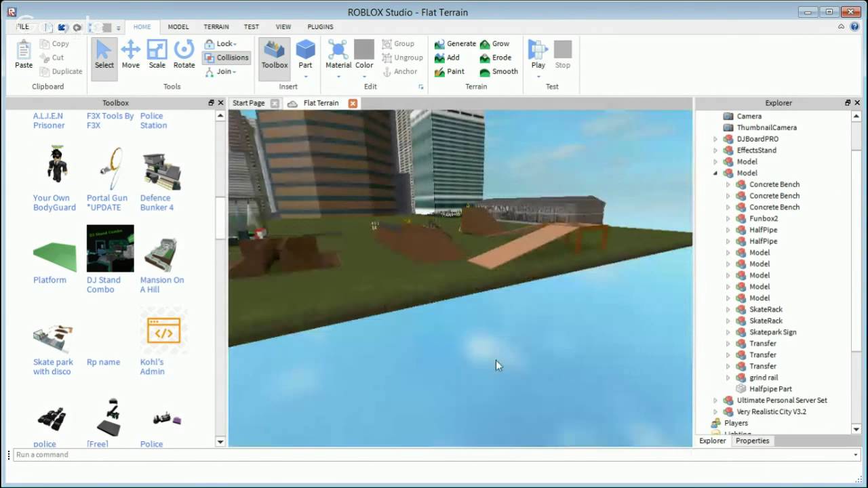Image resolution: width=868 pixels, height=488 pixels.
Task: Toggle Collisions on or off
Action: pos(226,58)
